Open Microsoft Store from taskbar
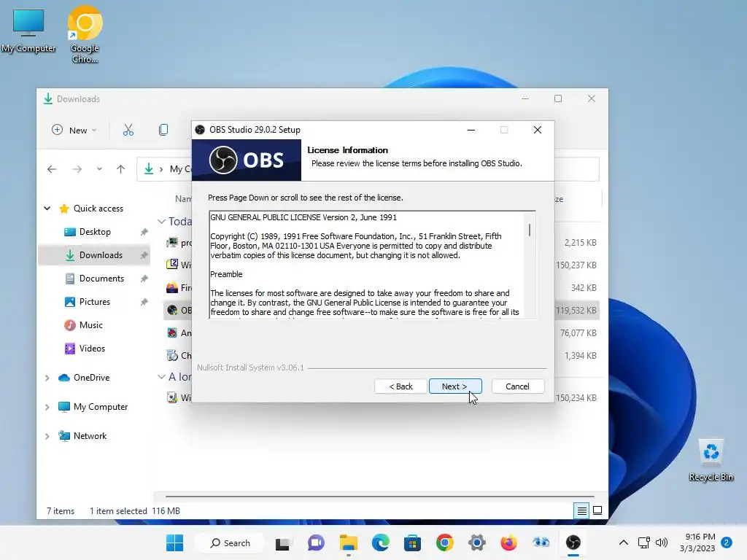The height and width of the screenshot is (560, 747). tap(413, 542)
